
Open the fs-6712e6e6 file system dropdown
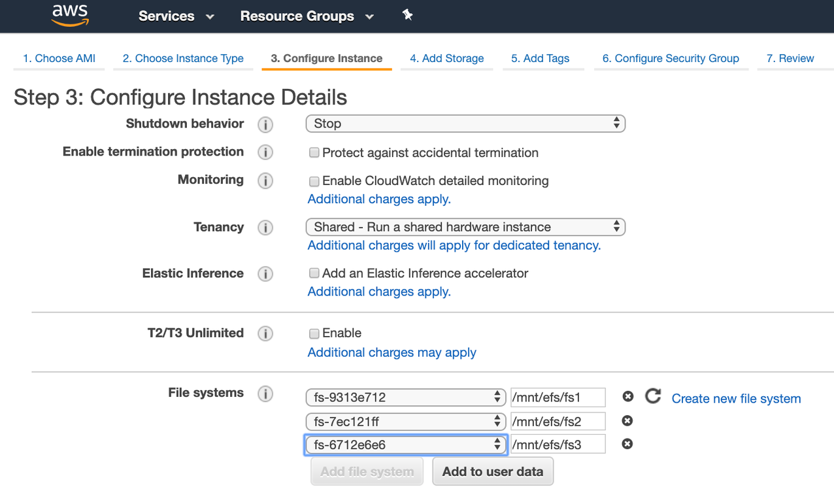(x=405, y=445)
